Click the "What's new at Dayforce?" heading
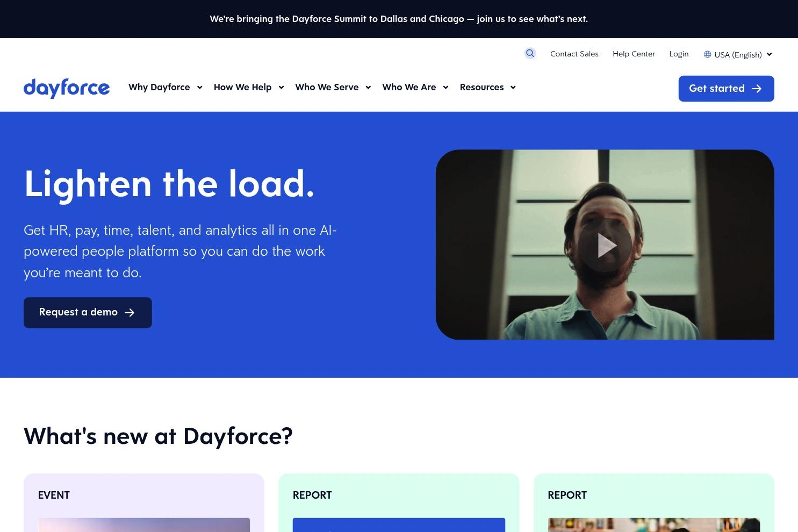798x532 pixels. (158, 436)
